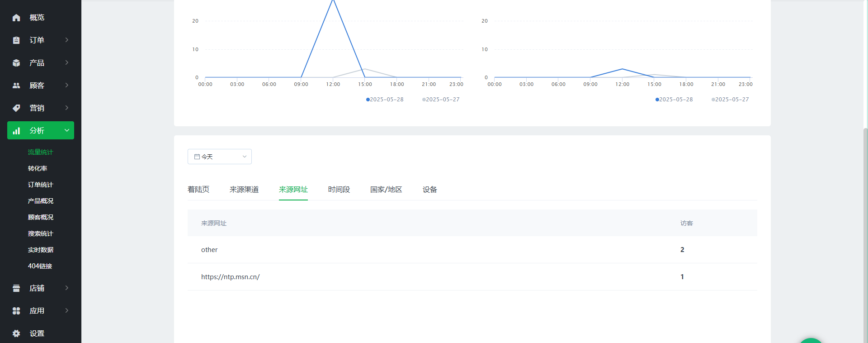Switch to the 来源渠道 tab

point(244,190)
